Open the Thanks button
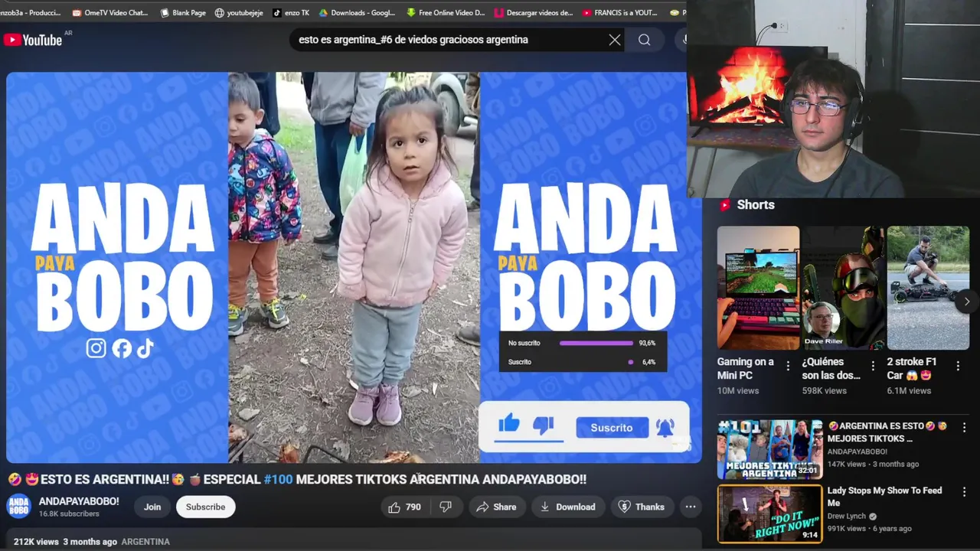Screen dimensions: 980x551 [642, 507]
